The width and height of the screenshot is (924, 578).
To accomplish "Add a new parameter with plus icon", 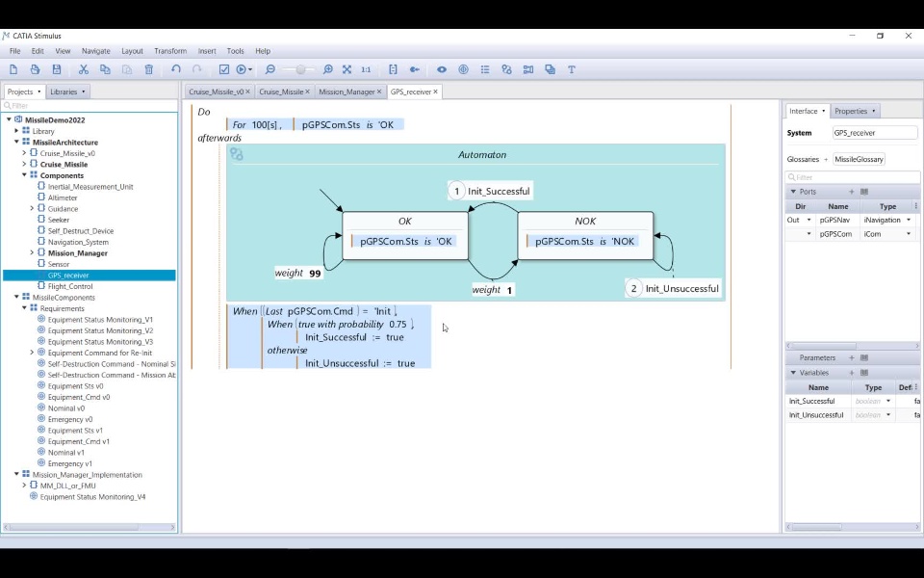I will [851, 358].
